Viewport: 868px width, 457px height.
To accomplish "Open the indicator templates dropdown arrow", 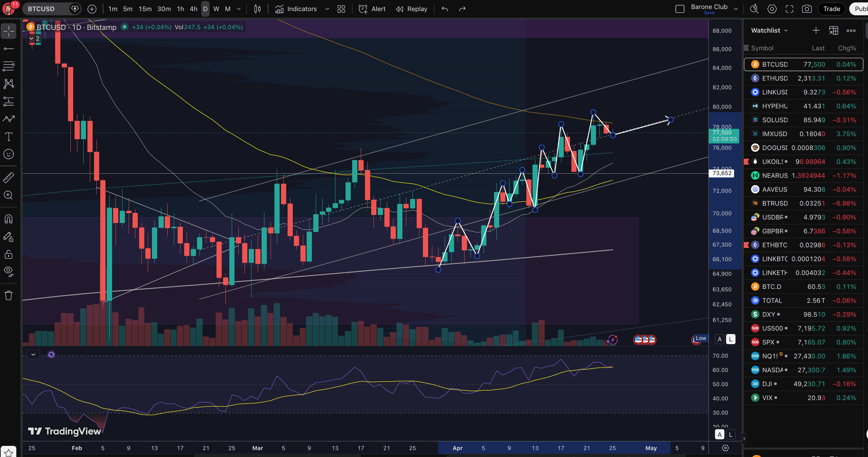I will (x=327, y=9).
